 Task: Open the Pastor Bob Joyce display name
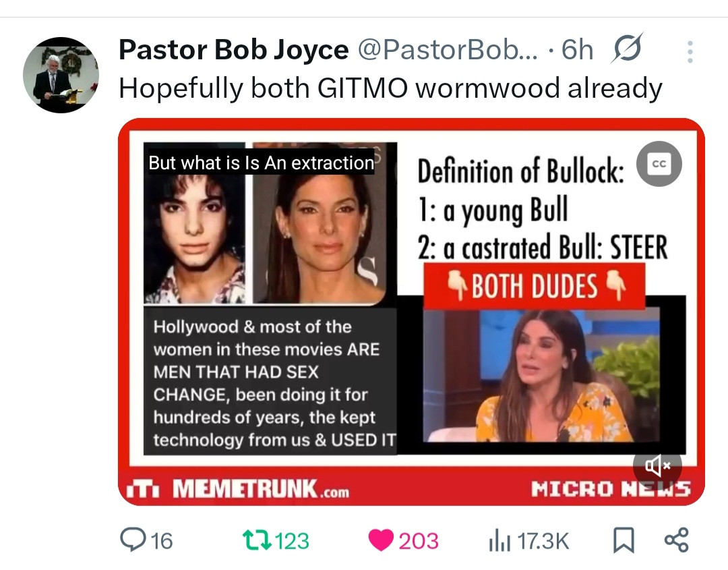click(x=233, y=50)
